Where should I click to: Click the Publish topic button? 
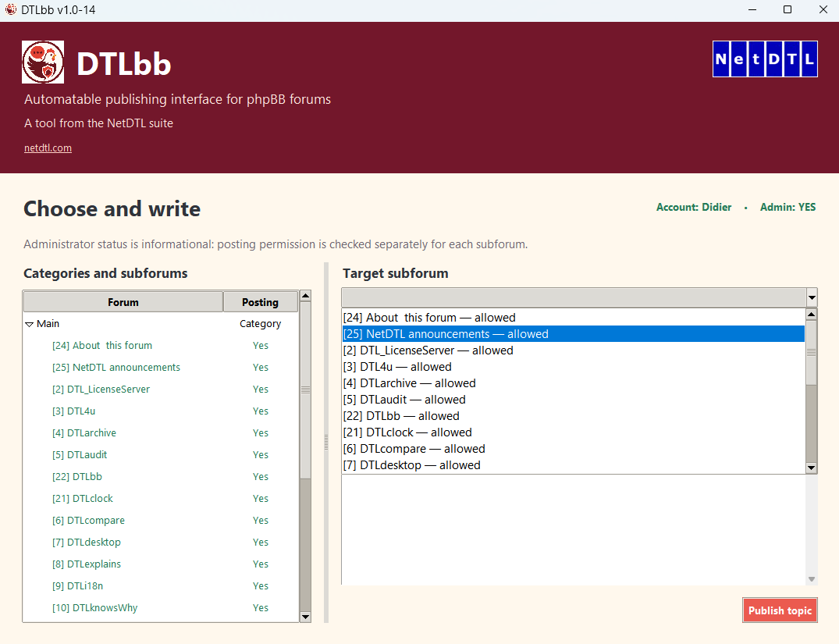780,610
